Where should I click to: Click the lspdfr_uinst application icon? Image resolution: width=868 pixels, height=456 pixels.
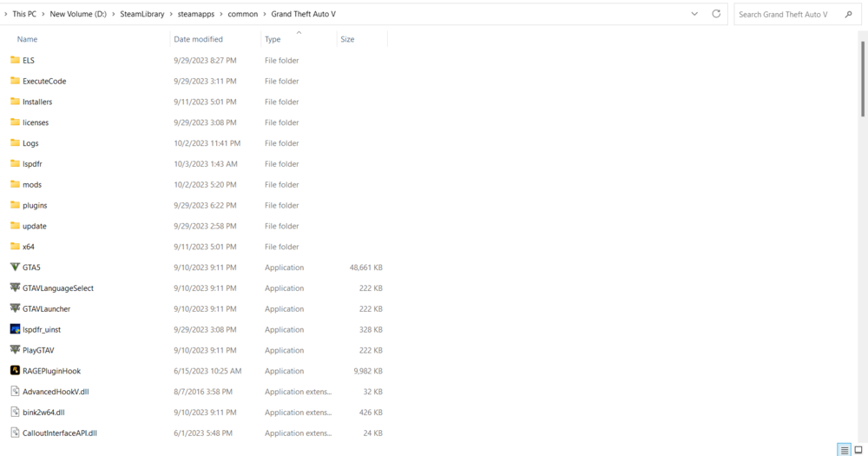15,329
